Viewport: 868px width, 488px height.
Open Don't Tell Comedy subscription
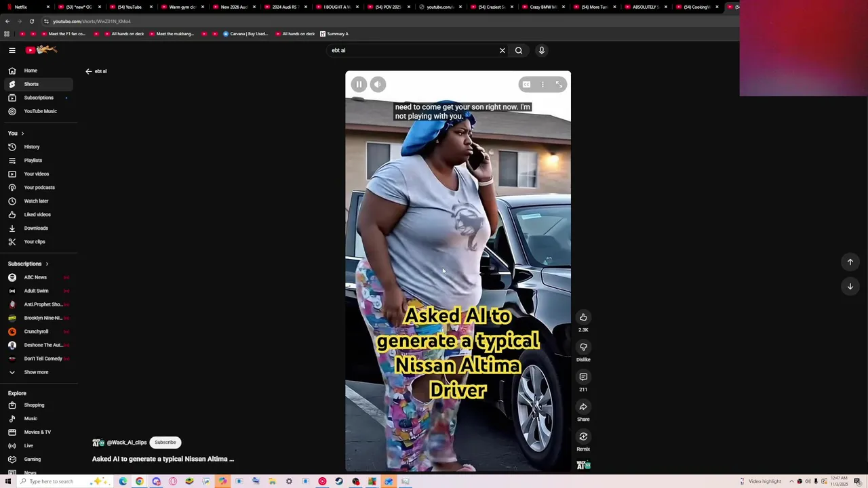(x=39, y=359)
